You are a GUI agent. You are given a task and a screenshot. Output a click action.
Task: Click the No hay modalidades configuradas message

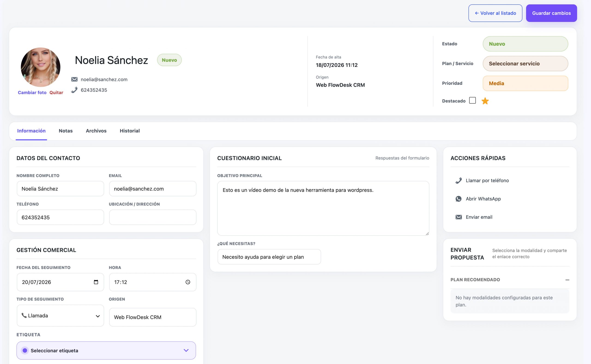pyautogui.click(x=510, y=301)
